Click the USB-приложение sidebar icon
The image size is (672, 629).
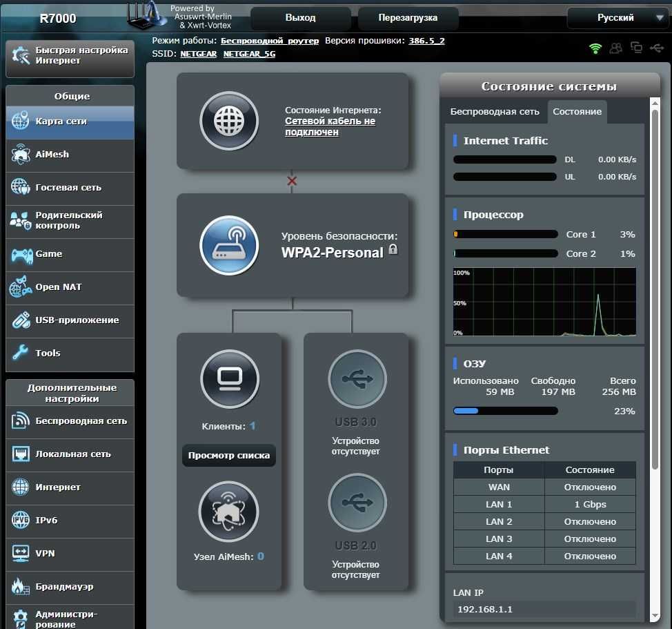21,320
